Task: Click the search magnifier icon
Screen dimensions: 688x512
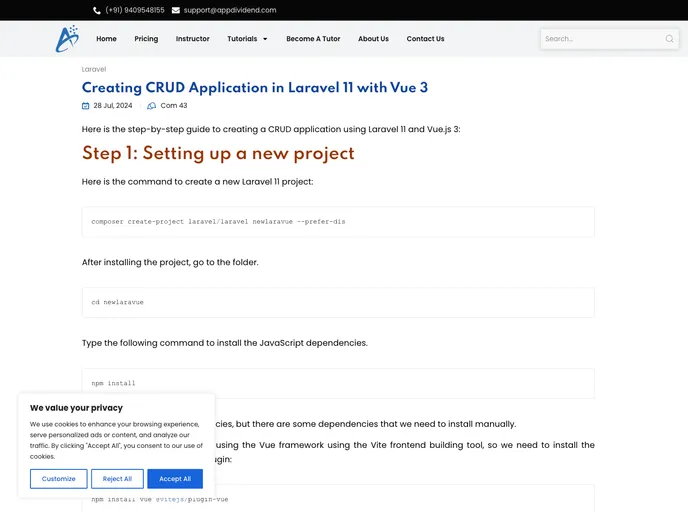Action: [x=669, y=39]
